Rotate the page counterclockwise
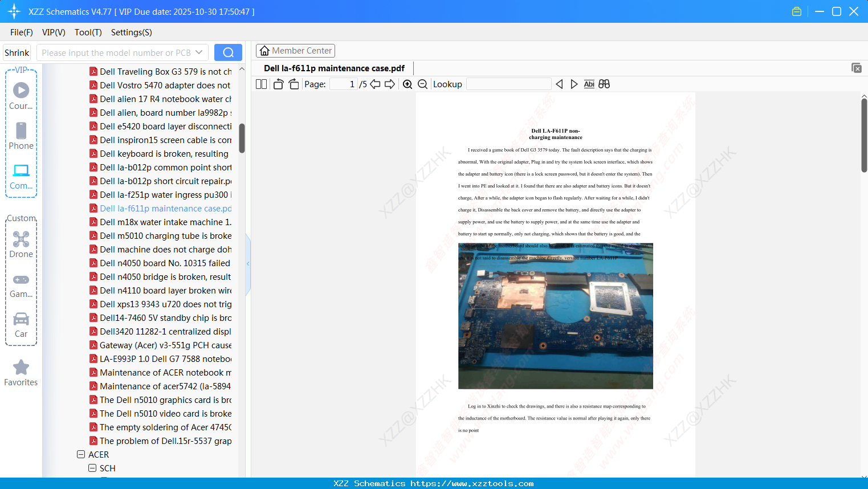The image size is (868, 489). (x=278, y=84)
